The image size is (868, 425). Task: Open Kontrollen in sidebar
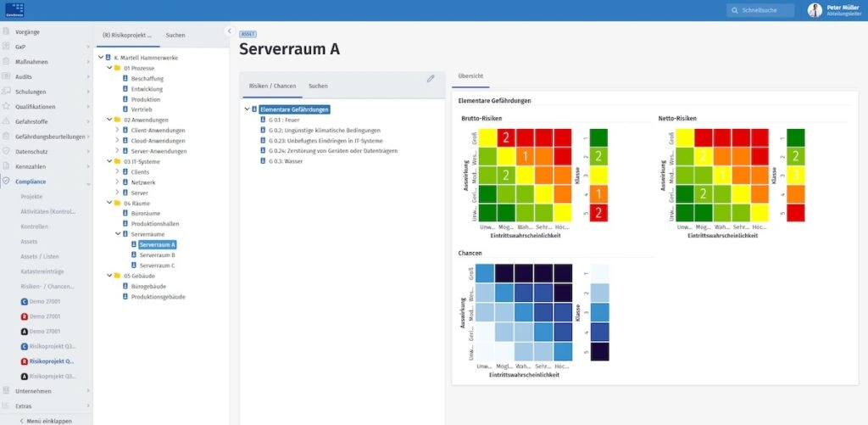[34, 226]
